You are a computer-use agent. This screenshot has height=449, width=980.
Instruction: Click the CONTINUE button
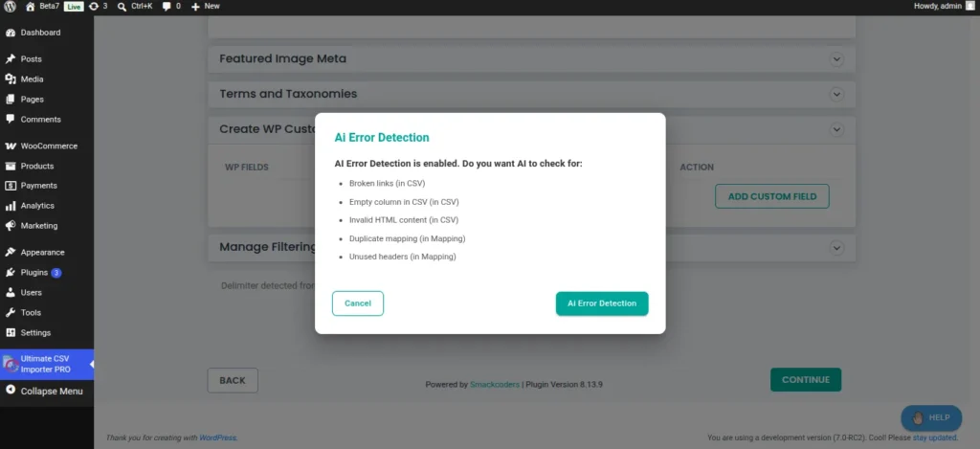(806, 379)
